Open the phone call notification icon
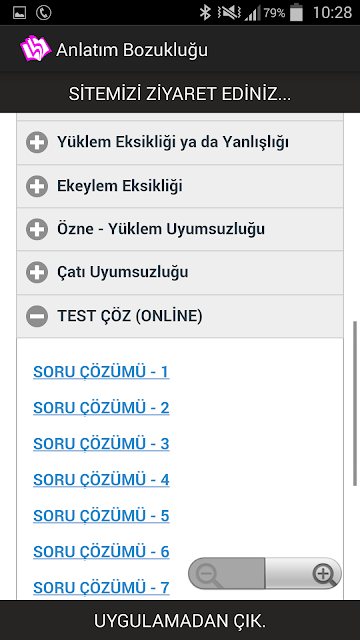Screen dimensions: 360x640 pos(43,13)
